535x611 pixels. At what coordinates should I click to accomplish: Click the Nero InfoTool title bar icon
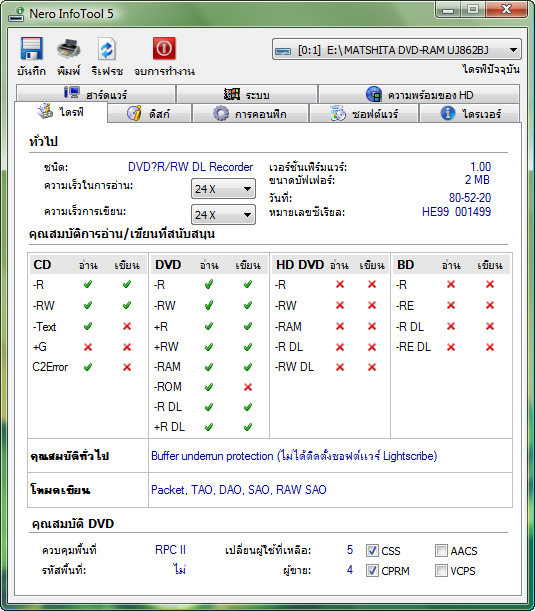tap(17, 14)
